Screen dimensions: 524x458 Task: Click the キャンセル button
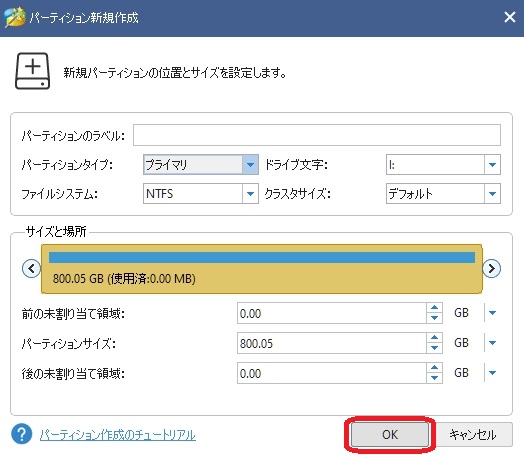473,434
